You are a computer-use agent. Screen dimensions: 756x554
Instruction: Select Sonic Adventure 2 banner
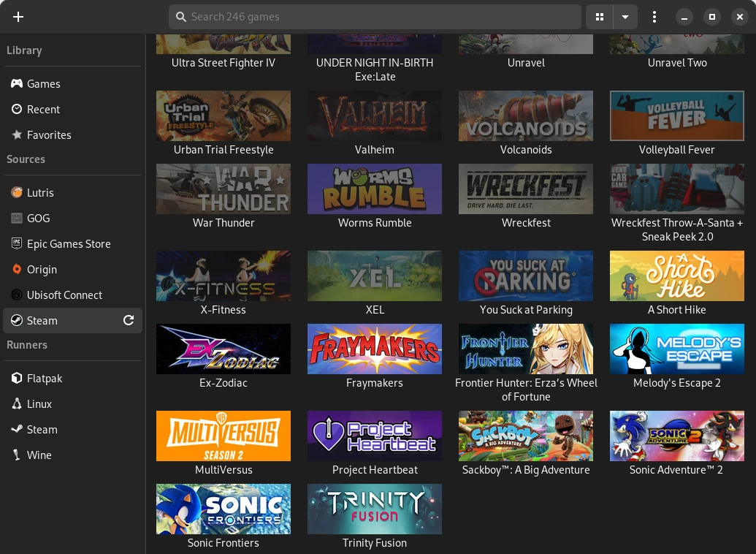pos(677,436)
